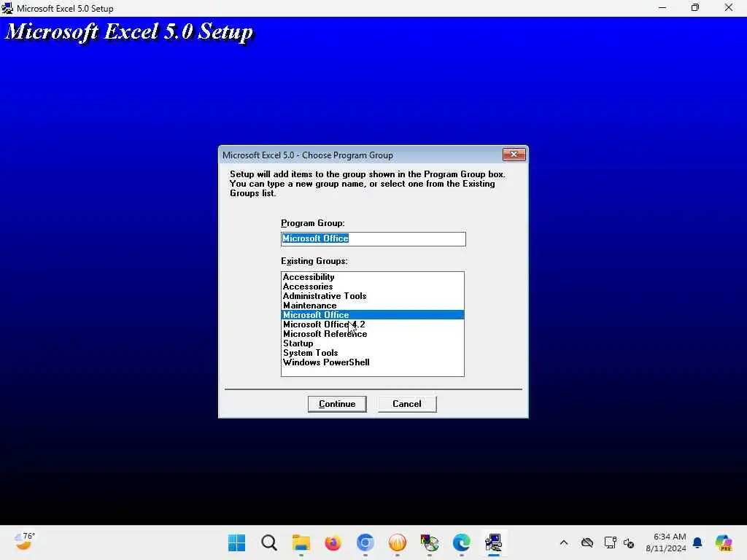Select Maintenance in Existing Groups
This screenshot has height=560, width=747.
click(x=373, y=306)
